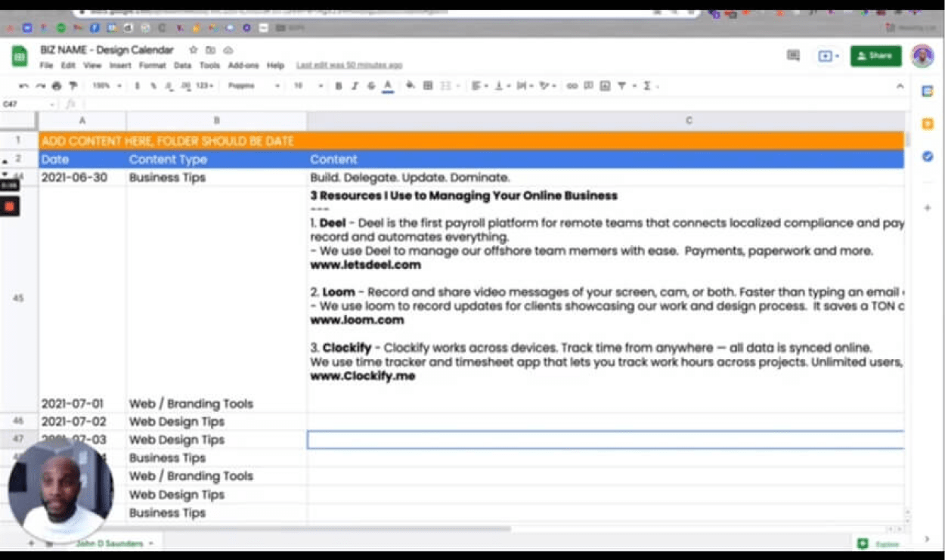
Task: Format cells as percent
Action: [153, 86]
